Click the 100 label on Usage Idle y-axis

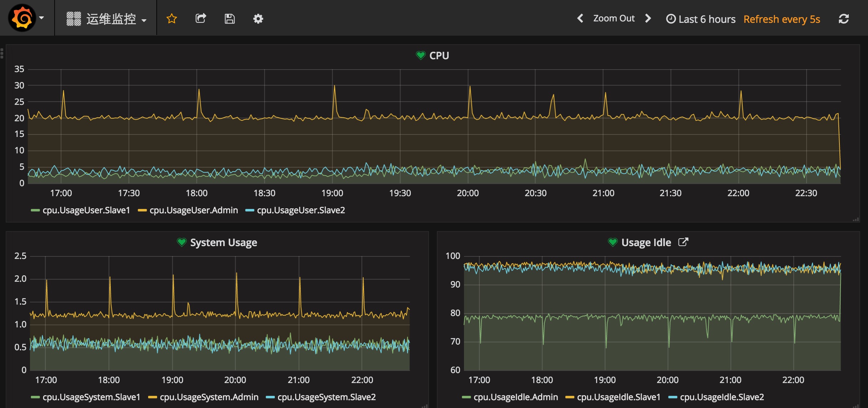(x=453, y=256)
